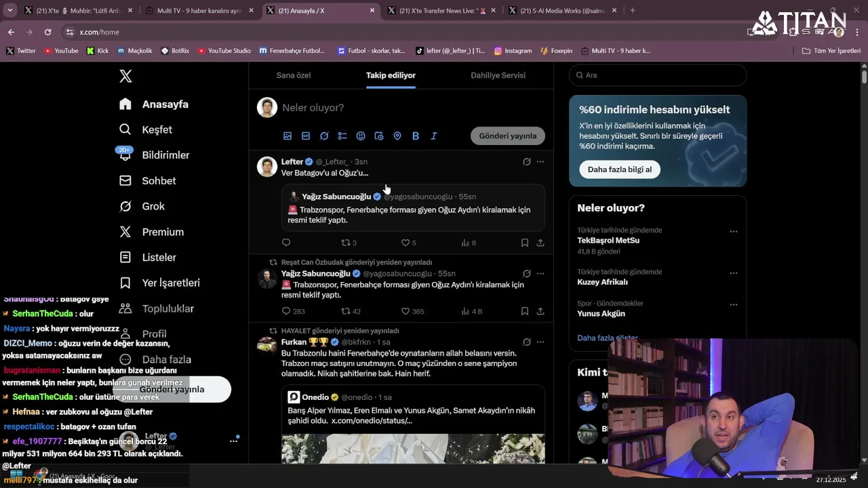Open quoted Yağız Sabuncuoğlu post in Lefter's tweet
The height and width of the screenshot is (488, 868).
pos(413,208)
